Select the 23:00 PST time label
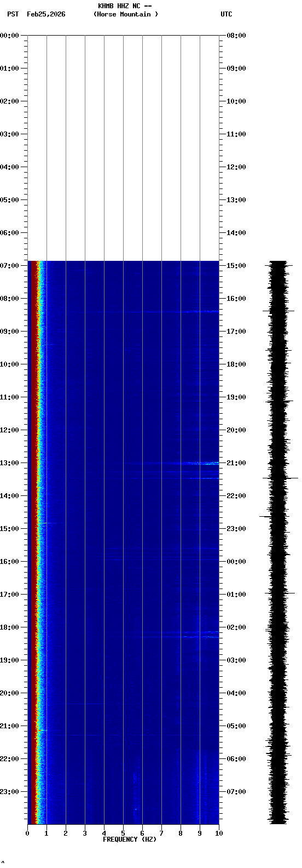This screenshot has height=868, width=302. coord(9,792)
